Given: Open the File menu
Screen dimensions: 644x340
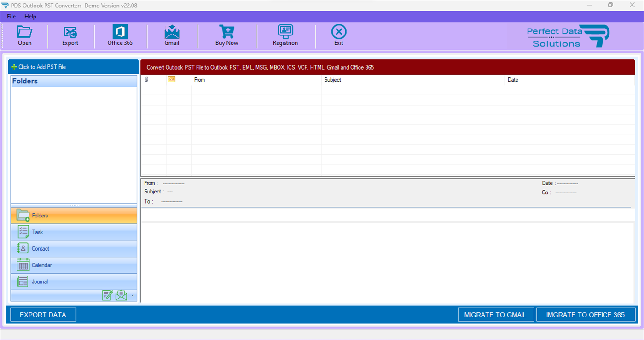Looking at the screenshot, I should coord(11,16).
